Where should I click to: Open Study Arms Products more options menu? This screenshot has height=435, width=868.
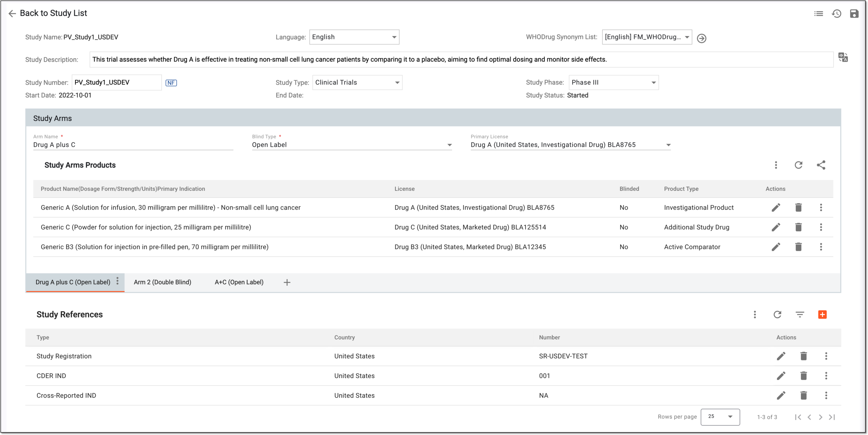776,165
